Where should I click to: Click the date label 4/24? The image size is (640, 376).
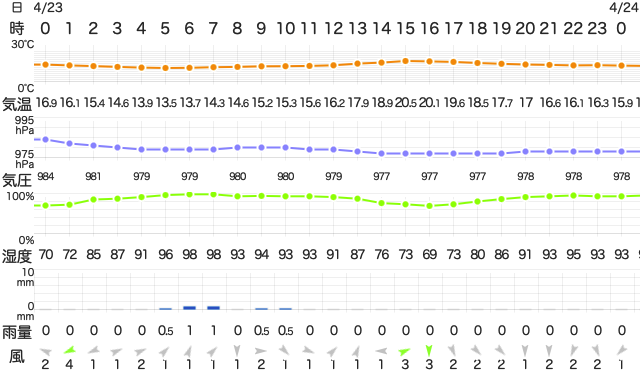click(x=624, y=7)
